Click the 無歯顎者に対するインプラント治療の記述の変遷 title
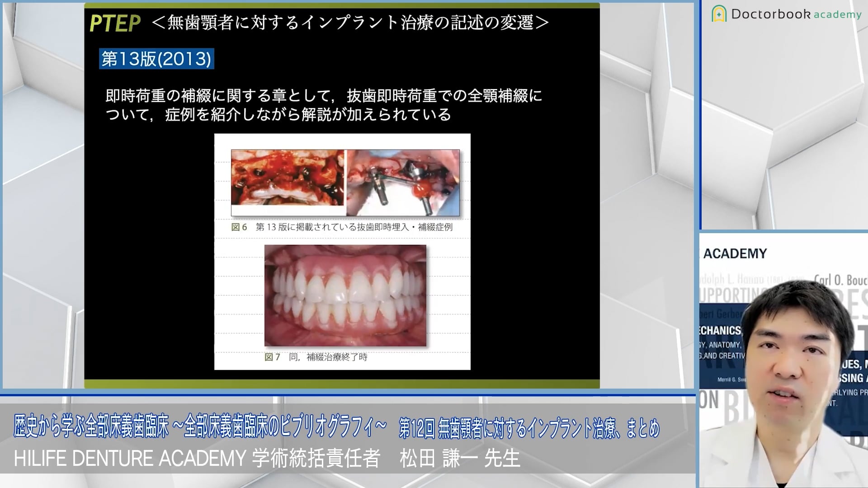 [350, 22]
